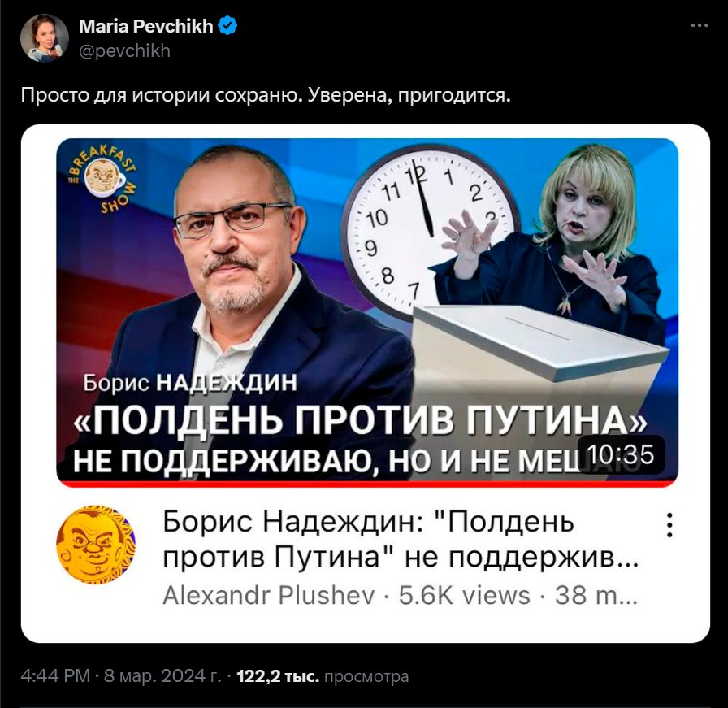
Task: Open the Maria Pevchikh display name
Action: click(145, 26)
